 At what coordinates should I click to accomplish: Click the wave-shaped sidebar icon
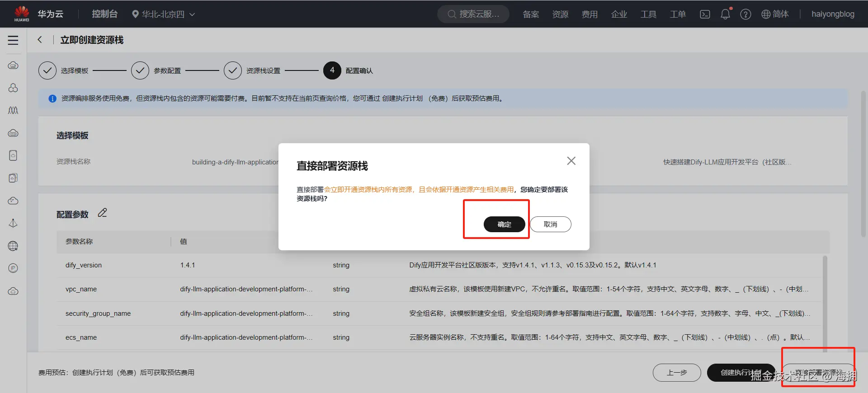(x=13, y=110)
